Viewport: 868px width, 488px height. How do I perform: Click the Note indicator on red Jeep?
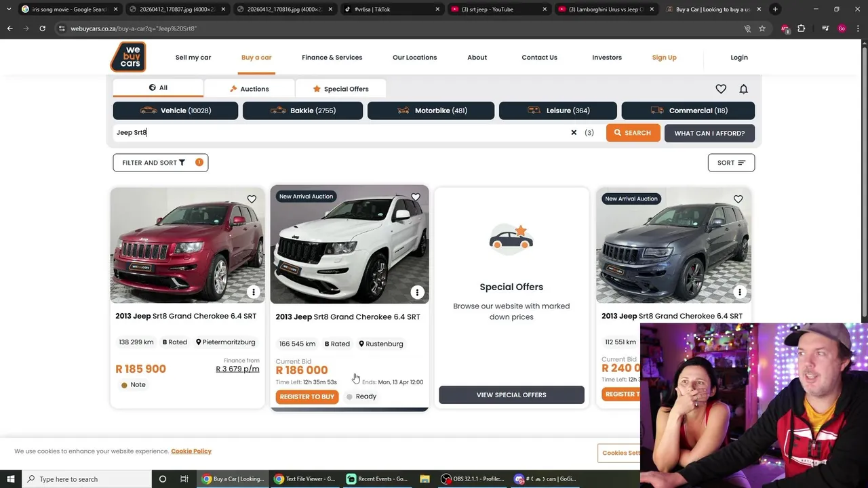[x=133, y=385]
